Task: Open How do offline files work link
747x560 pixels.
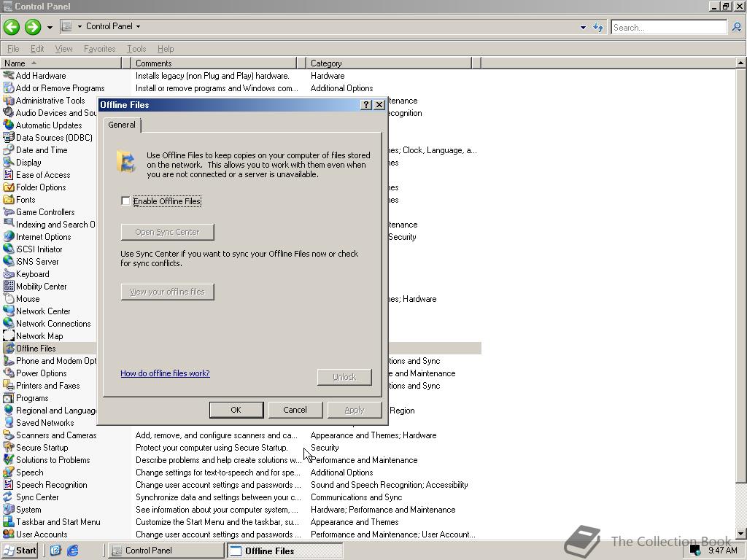Action: [x=165, y=373]
